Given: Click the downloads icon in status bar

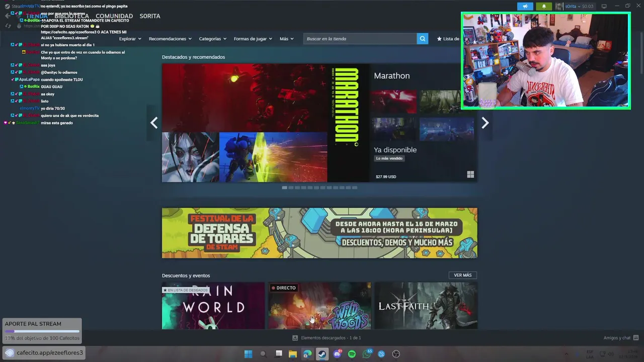Looking at the screenshot, I should [295, 338].
